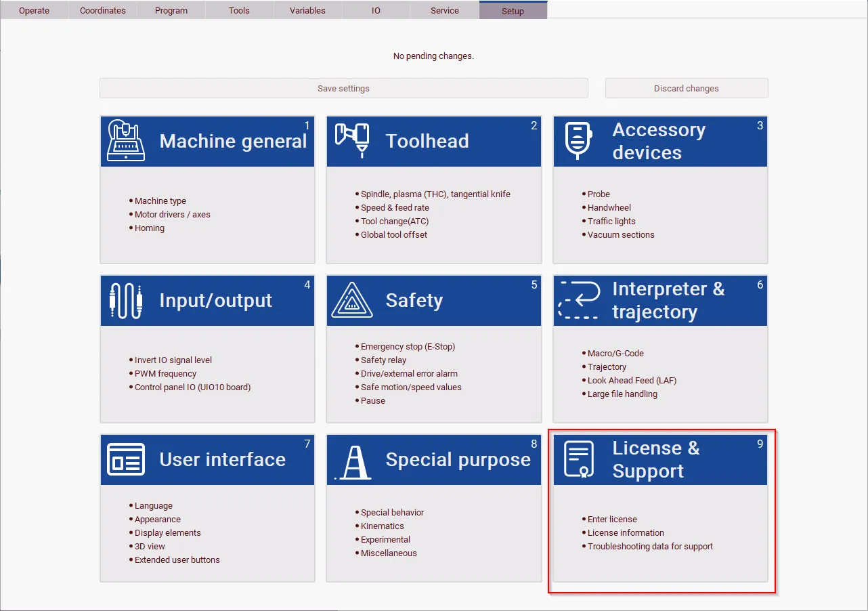Click the Pause entry
Viewport: 868px width, 611px height.
(x=372, y=400)
